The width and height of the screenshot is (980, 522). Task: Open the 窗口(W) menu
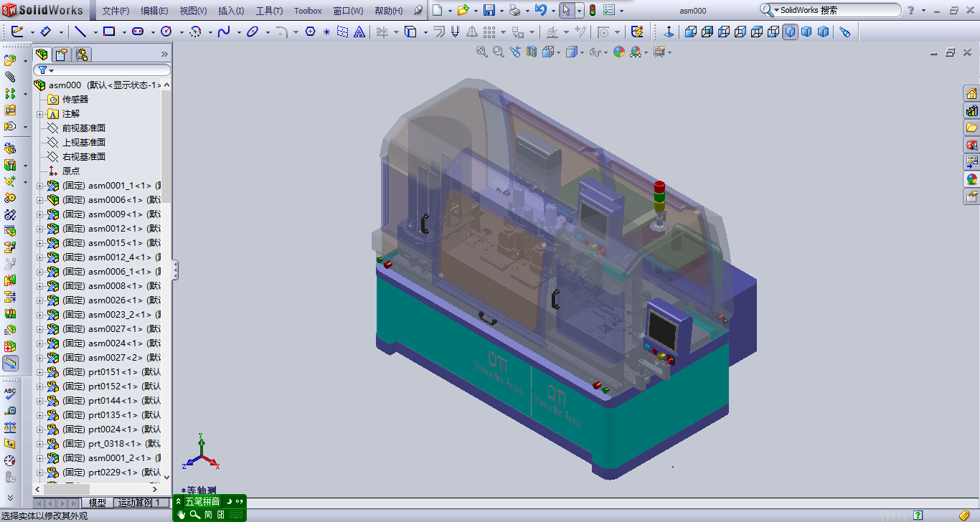[x=348, y=11]
